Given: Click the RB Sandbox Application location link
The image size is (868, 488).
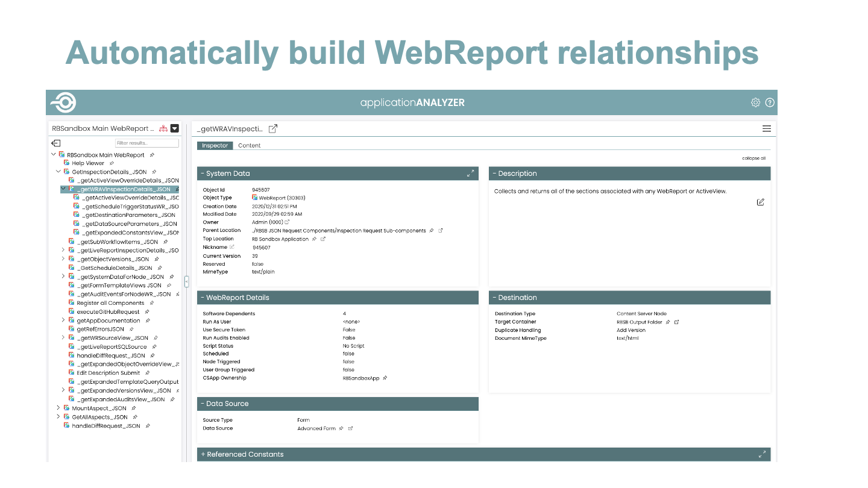Looking at the screenshot, I should [280, 239].
